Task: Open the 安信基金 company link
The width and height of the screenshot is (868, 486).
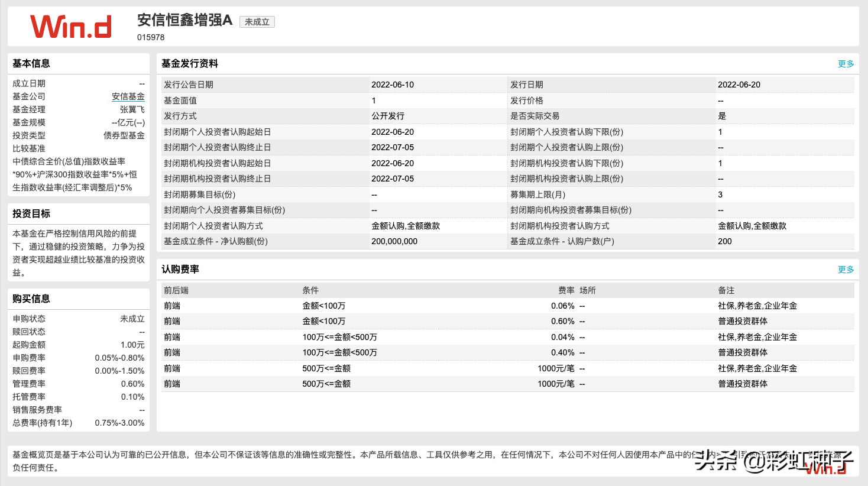Action: pyautogui.click(x=129, y=96)
